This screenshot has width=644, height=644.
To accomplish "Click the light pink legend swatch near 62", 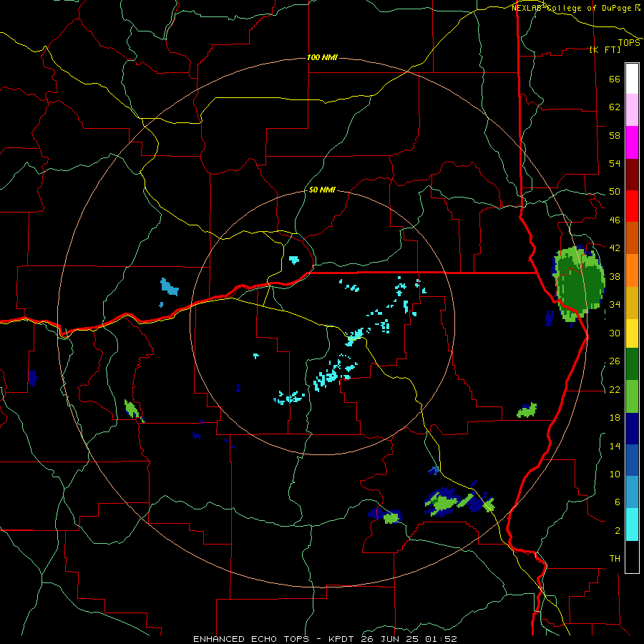I will 632,110.
